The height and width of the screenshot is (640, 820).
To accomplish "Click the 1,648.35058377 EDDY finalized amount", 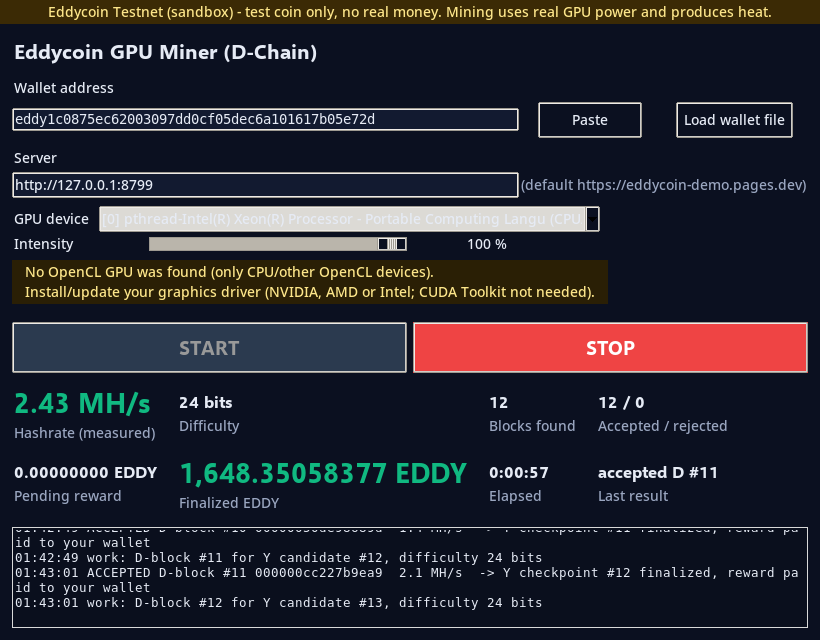I will point(323,474).
